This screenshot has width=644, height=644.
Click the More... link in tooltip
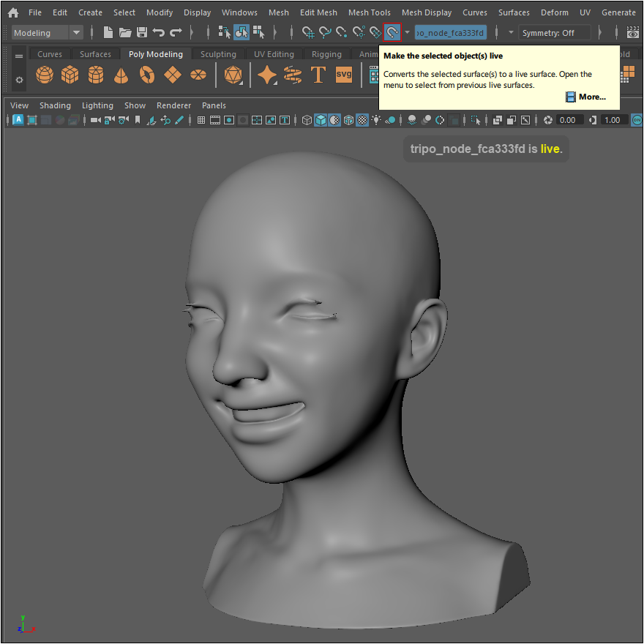coord(591,97)
